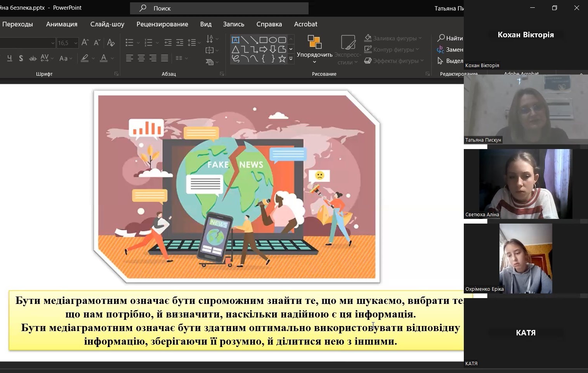Open the Слайд-шоу ribbon tab

[107, 24]
